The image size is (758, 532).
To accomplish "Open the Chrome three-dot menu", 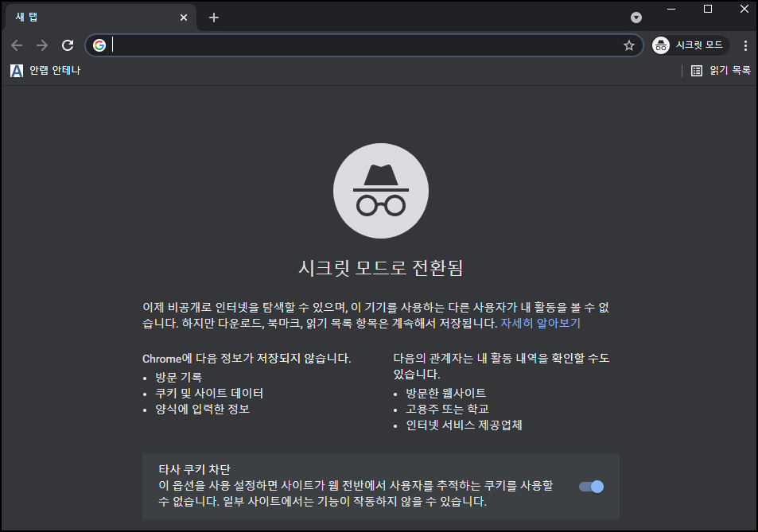I will tap(745, 45).
